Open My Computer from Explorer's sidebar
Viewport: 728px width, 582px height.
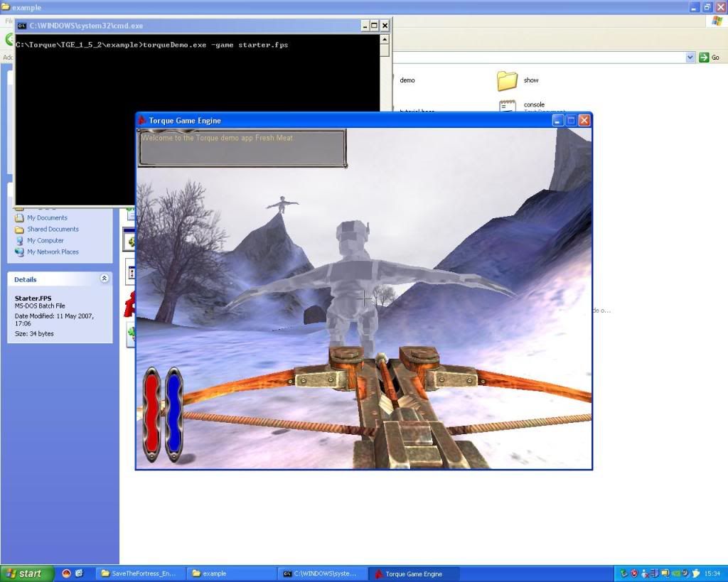point(45,240)
